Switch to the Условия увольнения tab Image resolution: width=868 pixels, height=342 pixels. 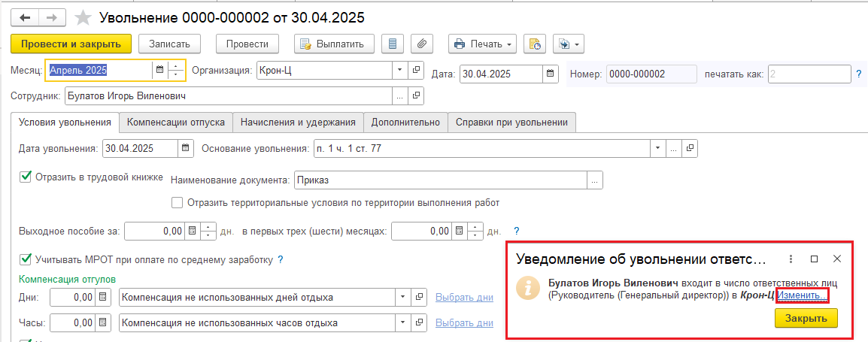65,123
